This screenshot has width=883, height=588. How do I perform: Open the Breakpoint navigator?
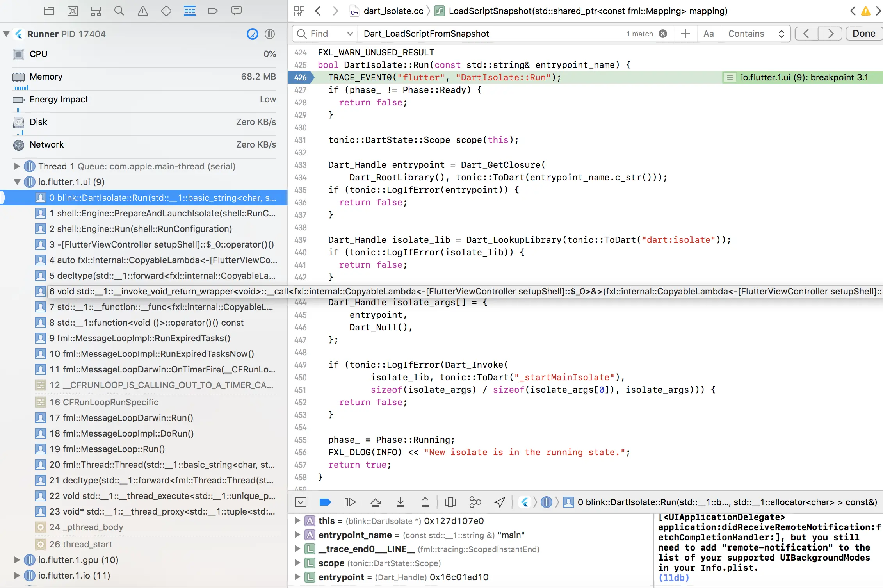[213, 11]
